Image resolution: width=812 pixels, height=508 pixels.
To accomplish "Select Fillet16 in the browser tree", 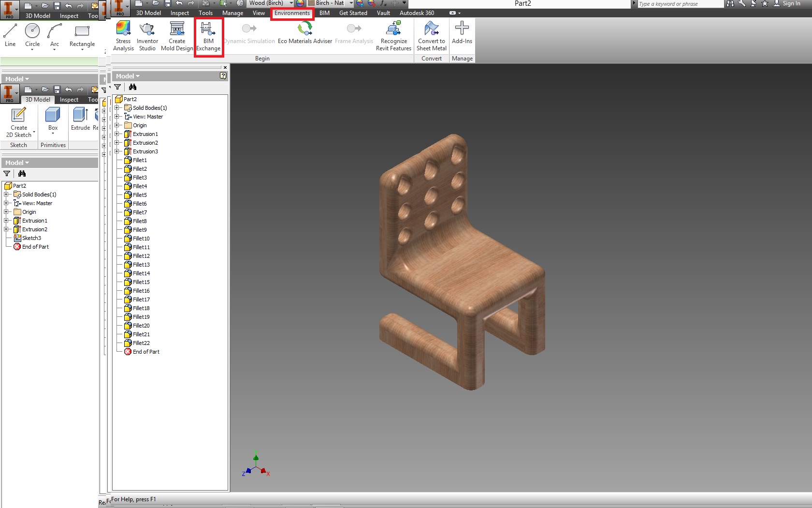I will click(141, 291).
